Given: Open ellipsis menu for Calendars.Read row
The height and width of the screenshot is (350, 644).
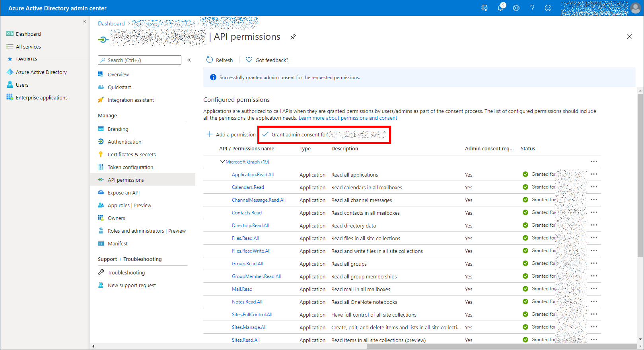Looking at the screenshot, I should point(594,187).
